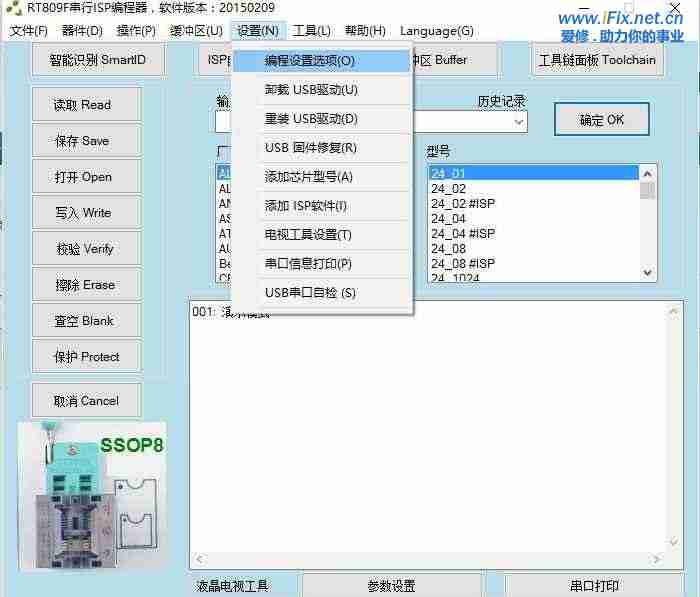
Task: Select 24_01 in model list
Action: [533, 173]
